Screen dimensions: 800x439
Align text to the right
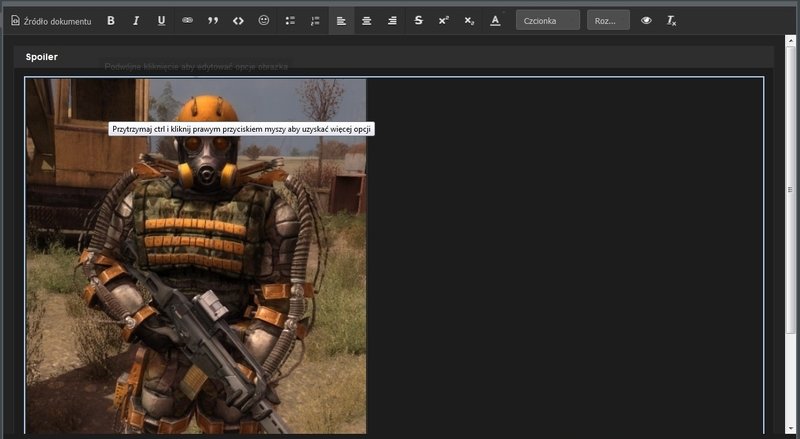[x=392, y=20]
